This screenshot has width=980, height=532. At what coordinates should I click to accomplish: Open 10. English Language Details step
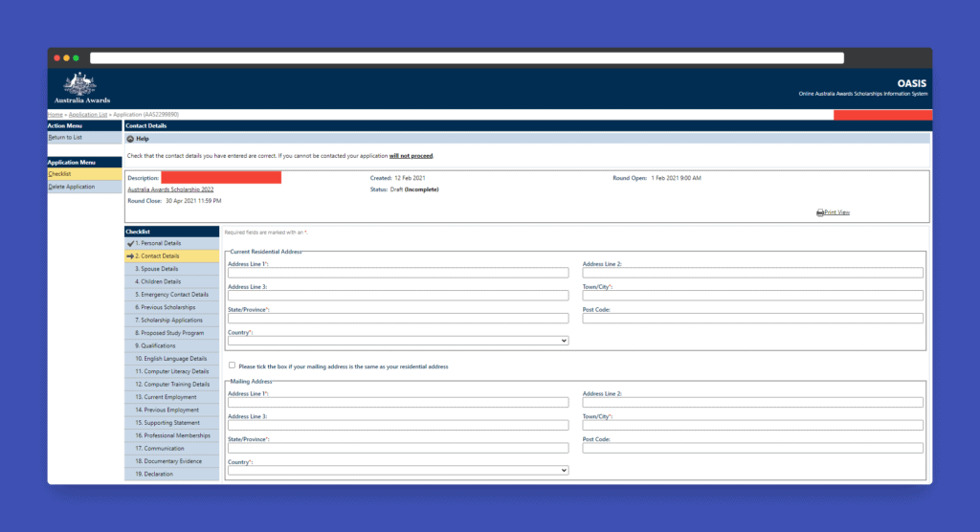coord(170,358)
